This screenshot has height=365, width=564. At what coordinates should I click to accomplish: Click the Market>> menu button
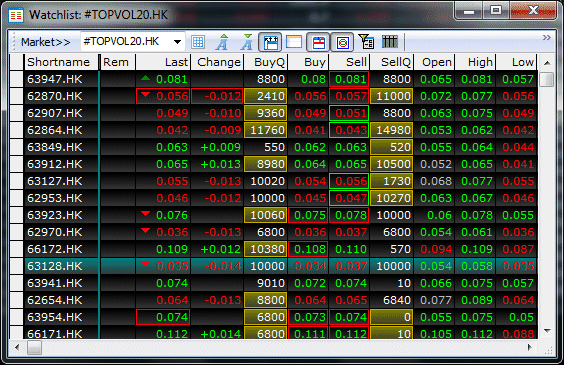[45, 42]
